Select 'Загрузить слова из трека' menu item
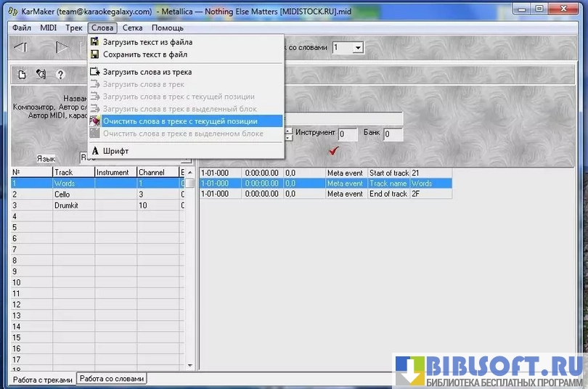The image size is (588, 389). click(x=147, y=72)
